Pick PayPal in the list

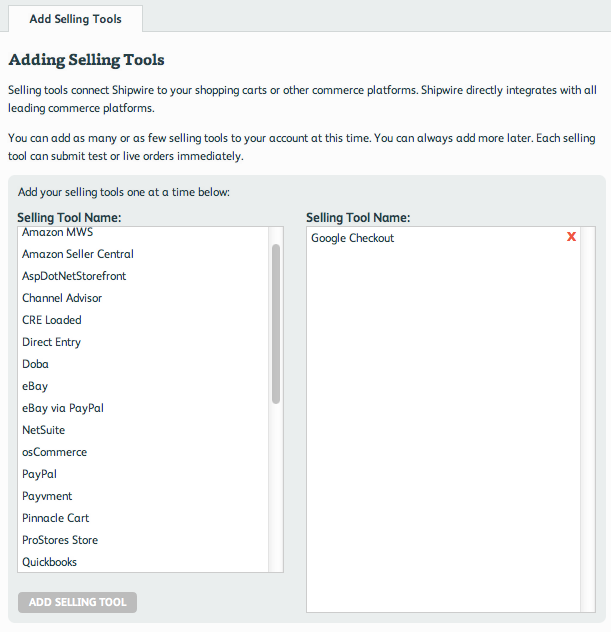coord(39,474)
